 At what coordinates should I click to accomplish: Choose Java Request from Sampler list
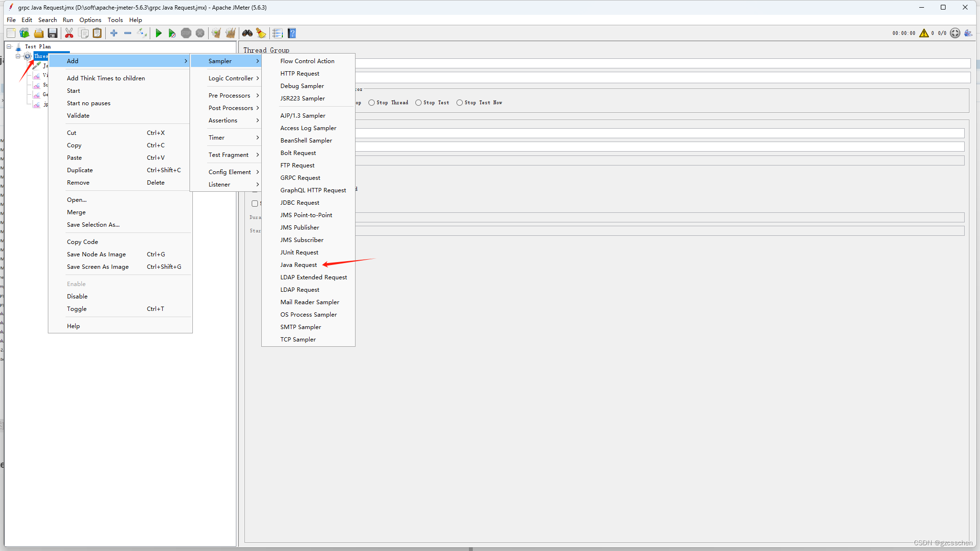(x=299, y=265)
